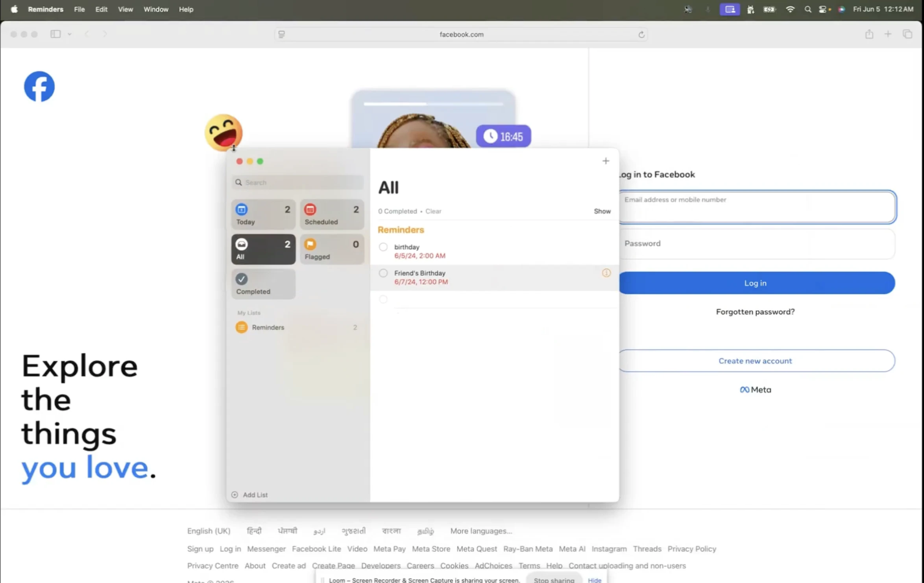924x583 pixels.
Task: Go forward in Safari history
Action: coord(105,34)
